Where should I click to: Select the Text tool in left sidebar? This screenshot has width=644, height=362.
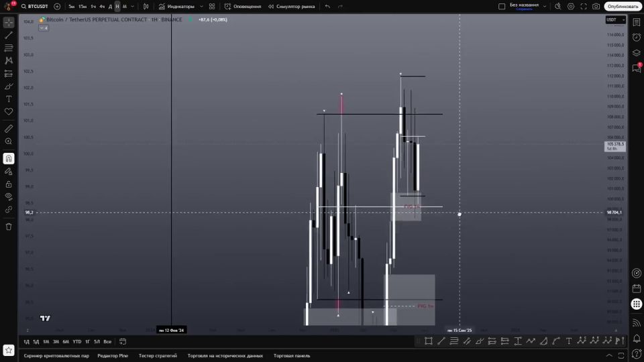click(x=9, y=99)
